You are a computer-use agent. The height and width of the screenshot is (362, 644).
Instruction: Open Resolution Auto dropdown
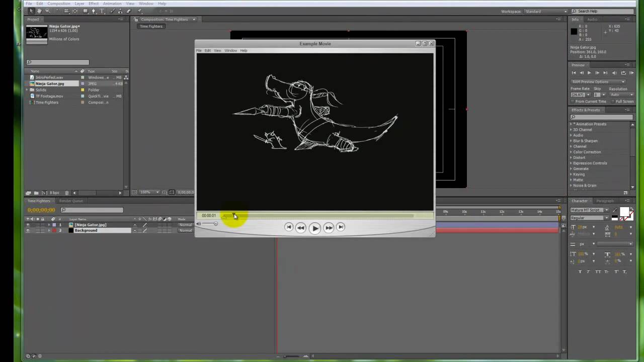pyautogui.click(x=622, y=95)
